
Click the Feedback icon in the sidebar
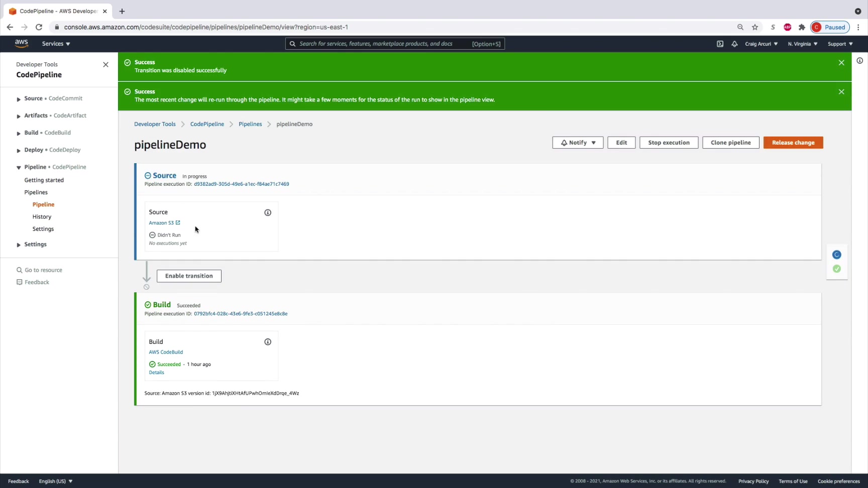[19, 282]
